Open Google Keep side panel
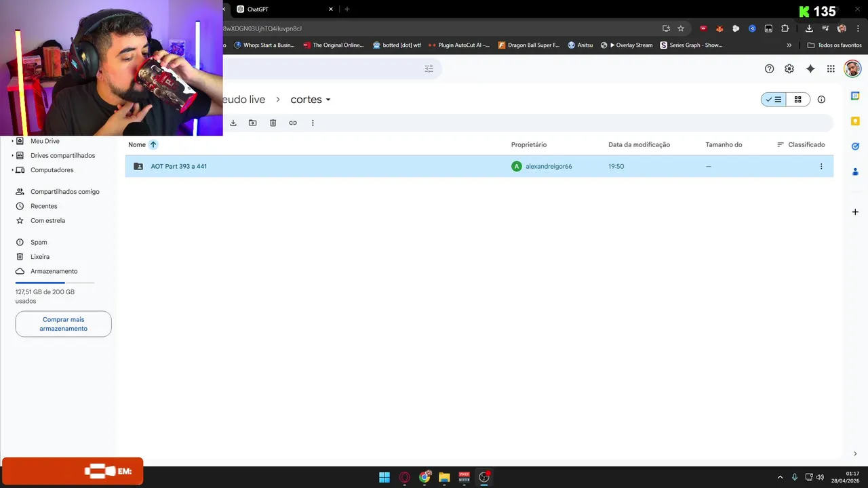 (855, 121)
